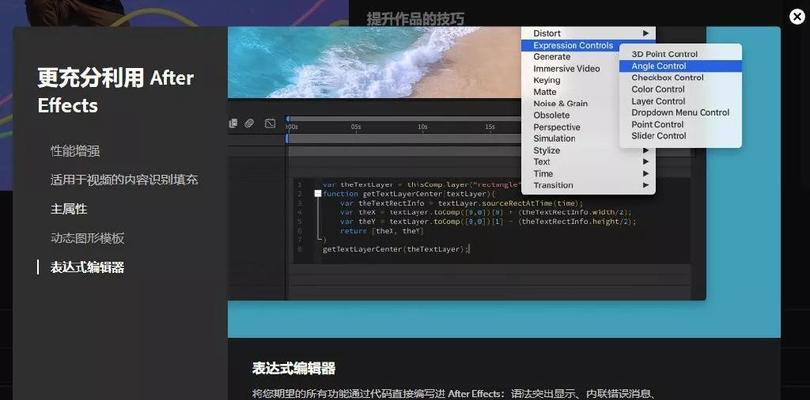The width and height of the screenshot is (810, 400).
Task: Click the 05s timeline ruler mark
Action: tap(356, 127)
